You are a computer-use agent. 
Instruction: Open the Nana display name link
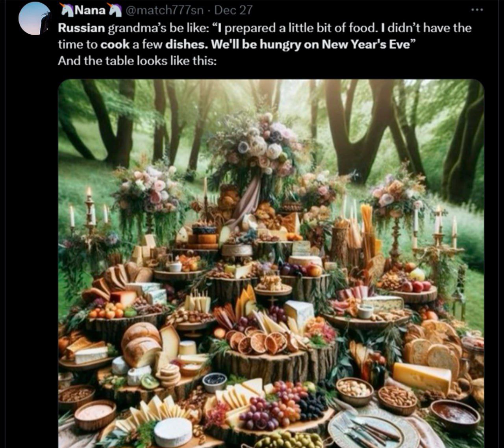pyautogui.click(x=90, y=10)
